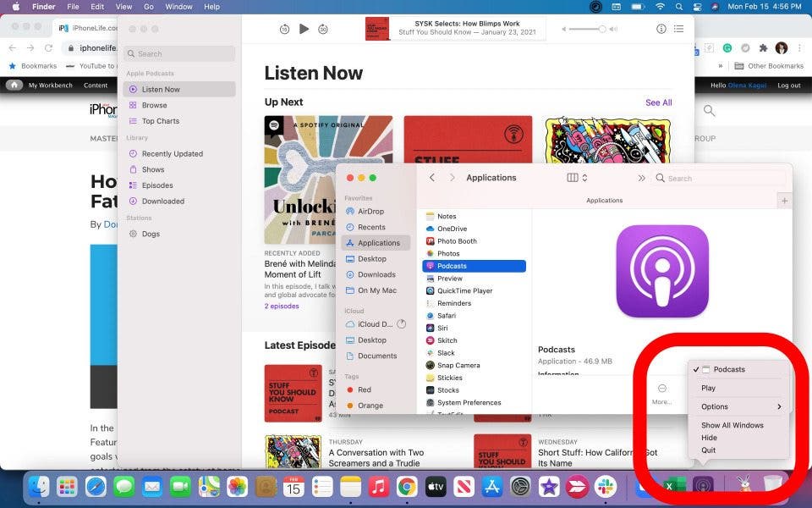Click the Log out link near Hello Olena
The image size is (812, 508).
[x=788, y=85]
